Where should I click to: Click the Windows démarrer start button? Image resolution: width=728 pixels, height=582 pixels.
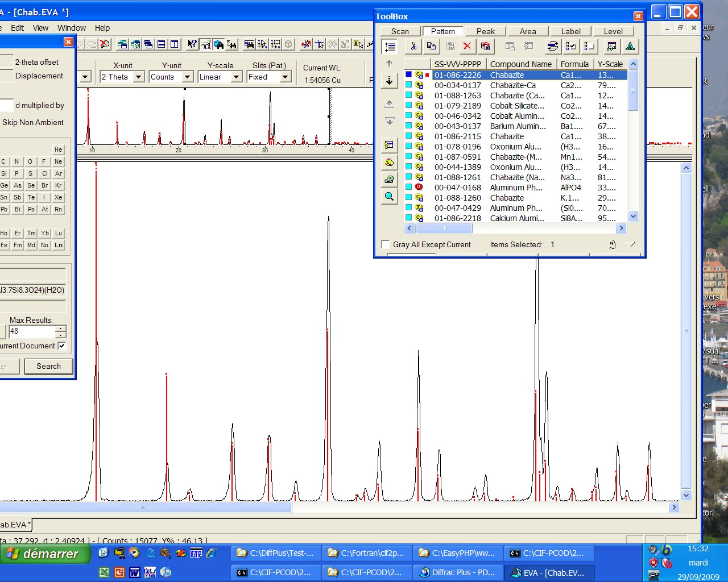pyautogui.click(x=44, y=554)
